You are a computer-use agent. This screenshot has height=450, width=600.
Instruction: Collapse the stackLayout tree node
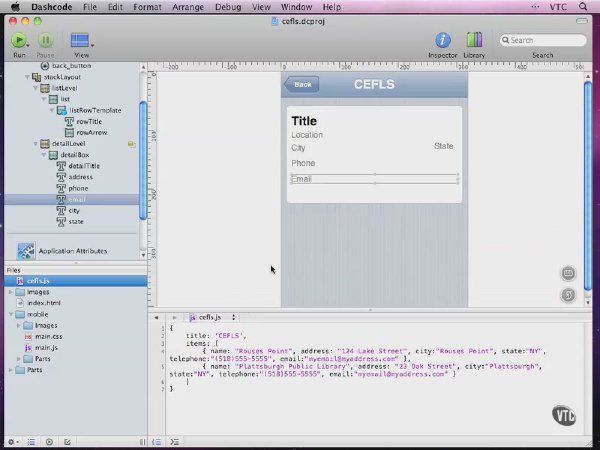[x=27, y=77]
